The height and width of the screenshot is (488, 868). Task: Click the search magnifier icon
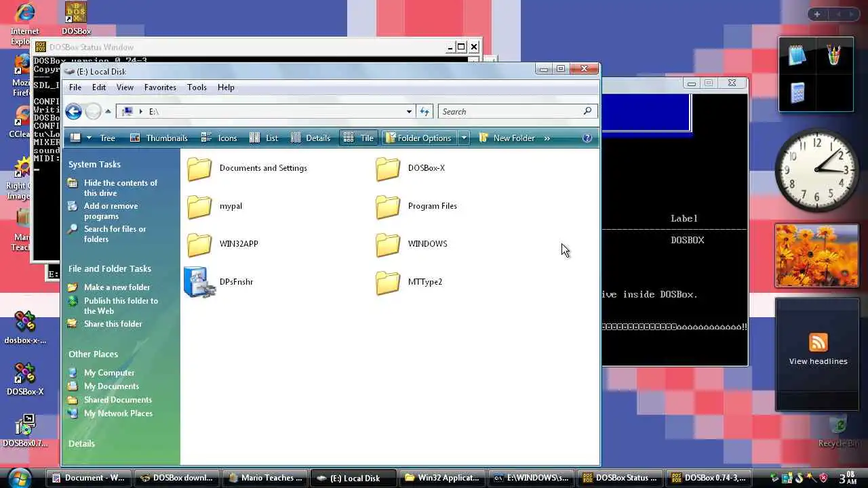click(x=588, y=111)
